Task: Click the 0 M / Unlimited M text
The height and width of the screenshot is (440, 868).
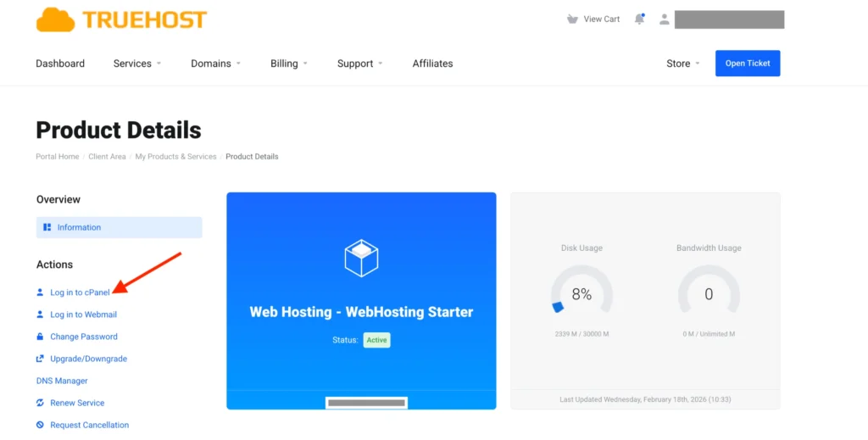Action: point(709,334)
